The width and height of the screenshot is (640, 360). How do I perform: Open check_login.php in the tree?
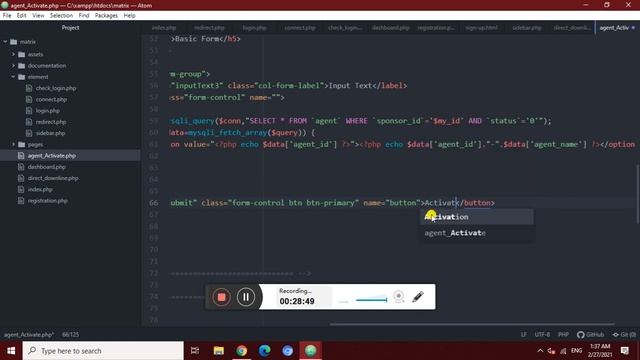pyautogui.click(x=56, y=88)
